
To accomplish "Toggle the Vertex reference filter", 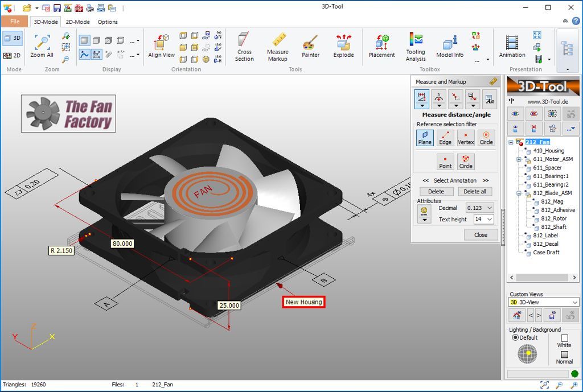I will pyautogui.click(x=466, y=137).
